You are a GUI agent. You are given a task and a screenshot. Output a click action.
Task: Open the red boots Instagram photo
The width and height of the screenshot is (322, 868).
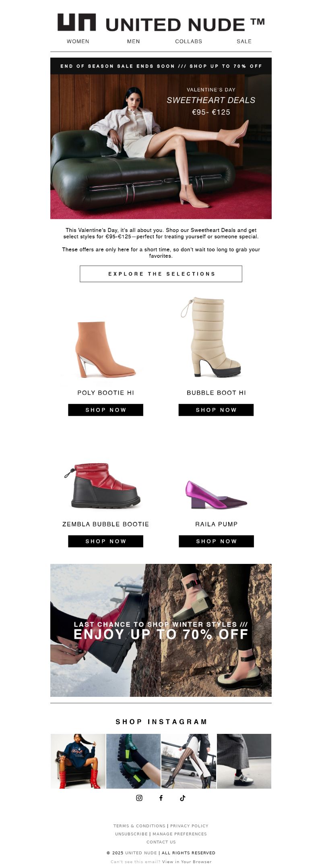click(x=78, y=761)
